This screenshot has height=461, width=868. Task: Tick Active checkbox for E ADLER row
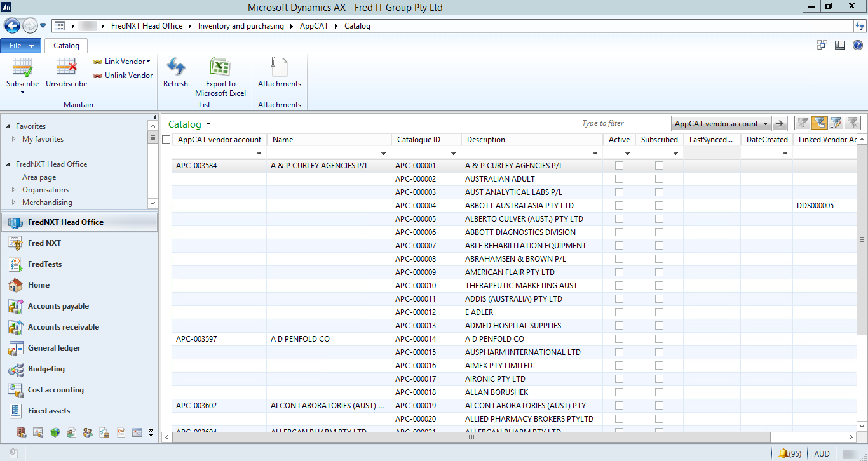pyautogui.click(x=619, y=312)
